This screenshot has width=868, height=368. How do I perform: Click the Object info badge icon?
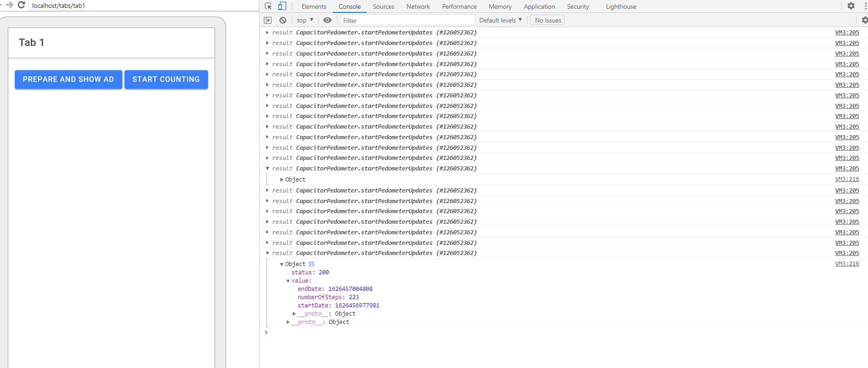point(312,264)
